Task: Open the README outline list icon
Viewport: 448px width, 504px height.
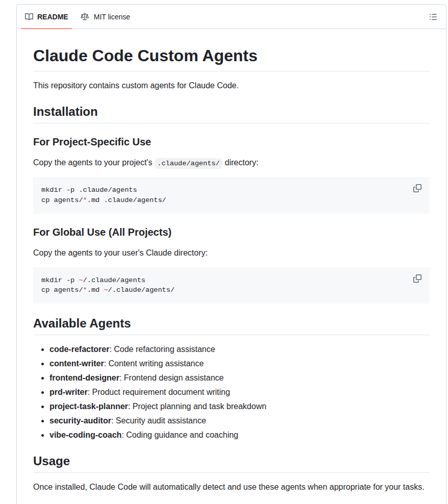Action: [433, 17]
